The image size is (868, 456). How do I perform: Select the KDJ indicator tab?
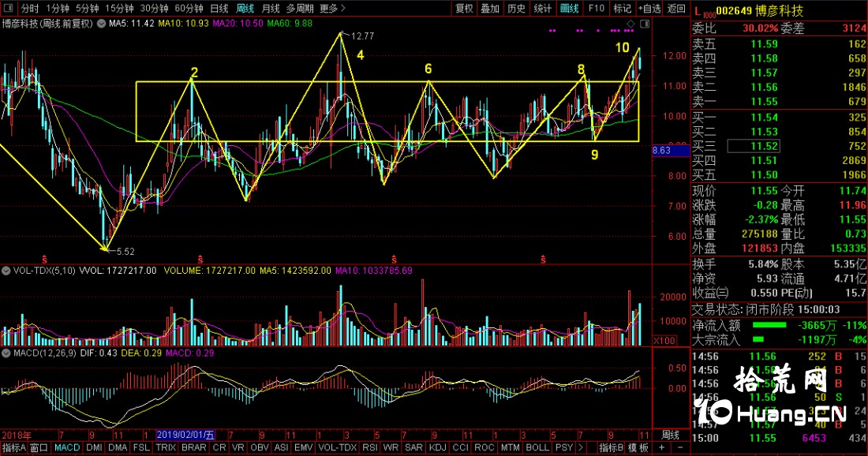coord(437,447)
